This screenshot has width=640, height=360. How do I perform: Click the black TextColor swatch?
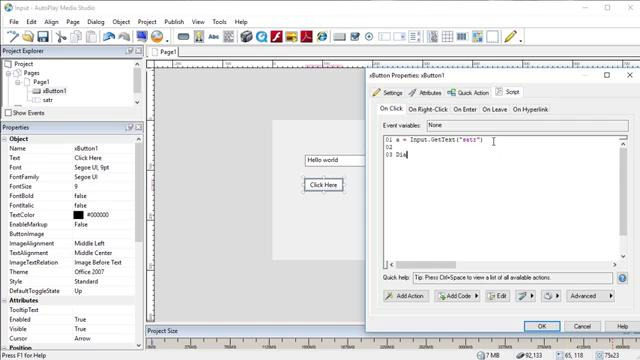(x=78, y=215)
